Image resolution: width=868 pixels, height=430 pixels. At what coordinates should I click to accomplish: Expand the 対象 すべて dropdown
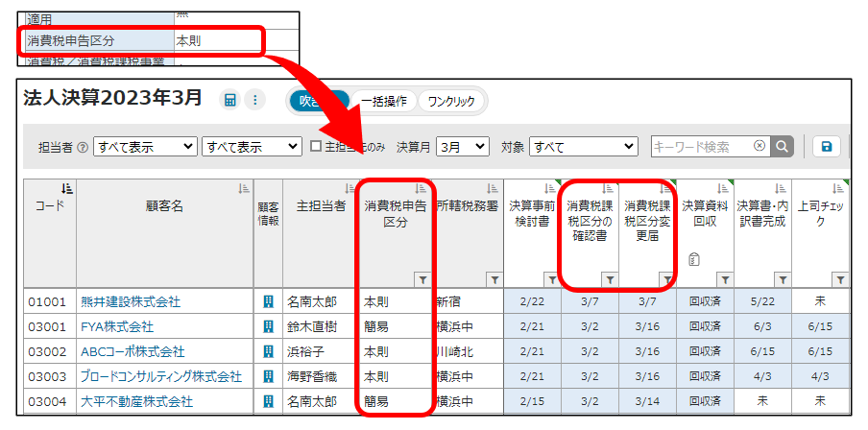click(x=583, y=147)
